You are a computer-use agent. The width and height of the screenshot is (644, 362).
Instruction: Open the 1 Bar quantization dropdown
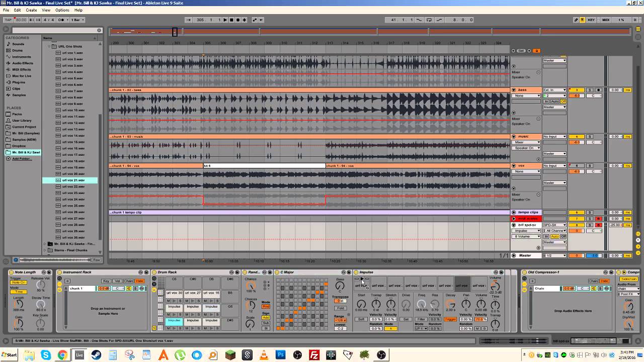[x=77, y=20]
